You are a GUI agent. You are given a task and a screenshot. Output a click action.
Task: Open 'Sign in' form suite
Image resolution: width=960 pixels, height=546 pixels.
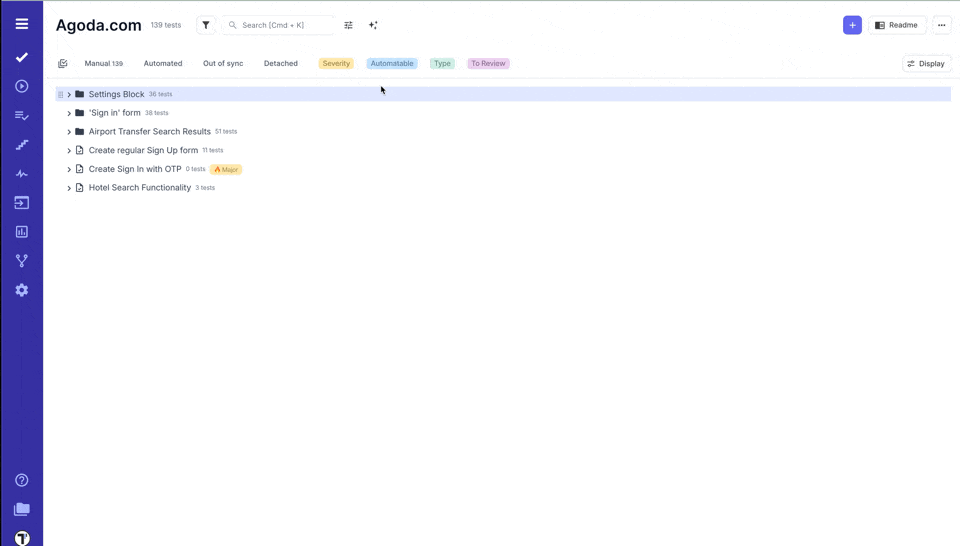coord(114,113)
